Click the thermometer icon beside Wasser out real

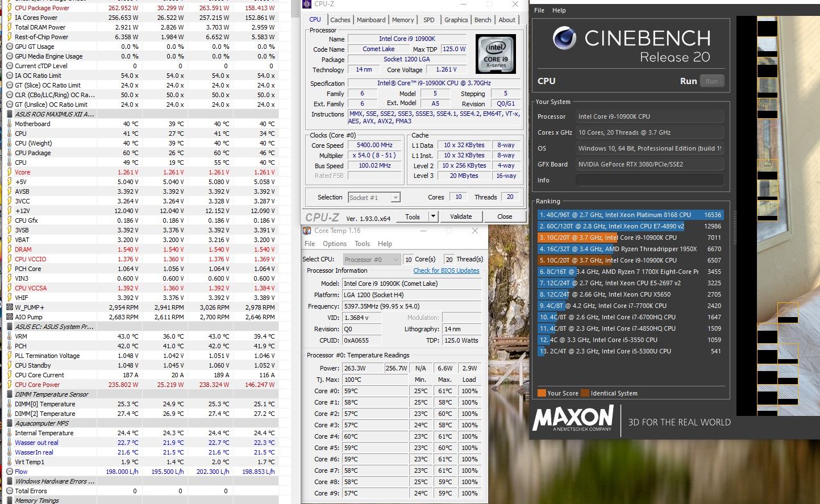click(x=9, y=443)
